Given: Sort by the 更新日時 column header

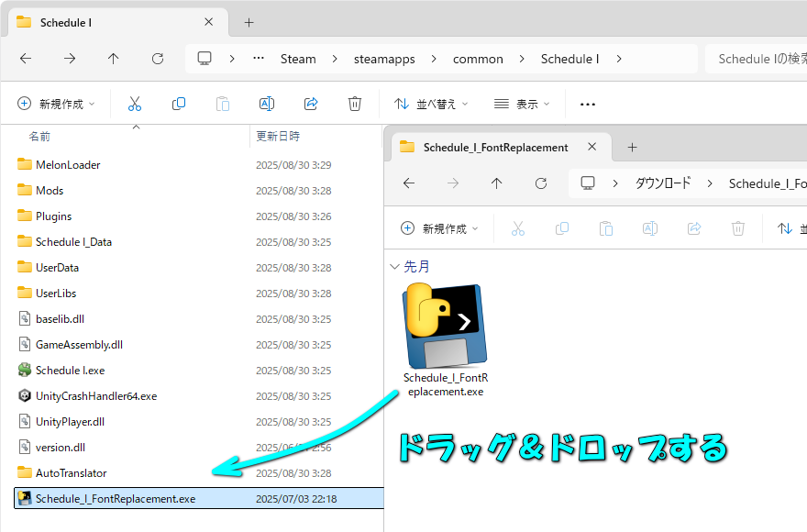Looking at the screenshot, I should 278,137.
